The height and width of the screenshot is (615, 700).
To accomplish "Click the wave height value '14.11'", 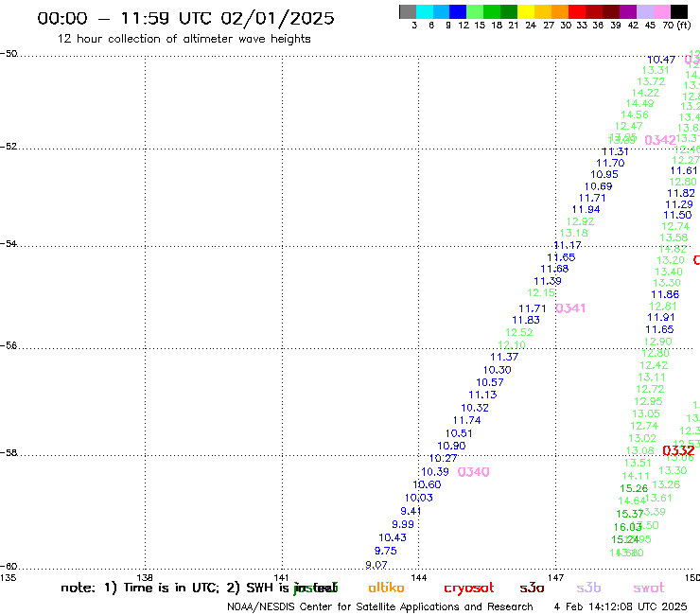I will (636, 477).
